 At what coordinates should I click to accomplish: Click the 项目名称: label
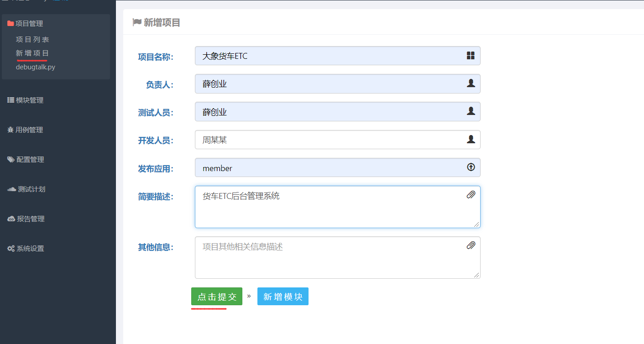[156, 57]
